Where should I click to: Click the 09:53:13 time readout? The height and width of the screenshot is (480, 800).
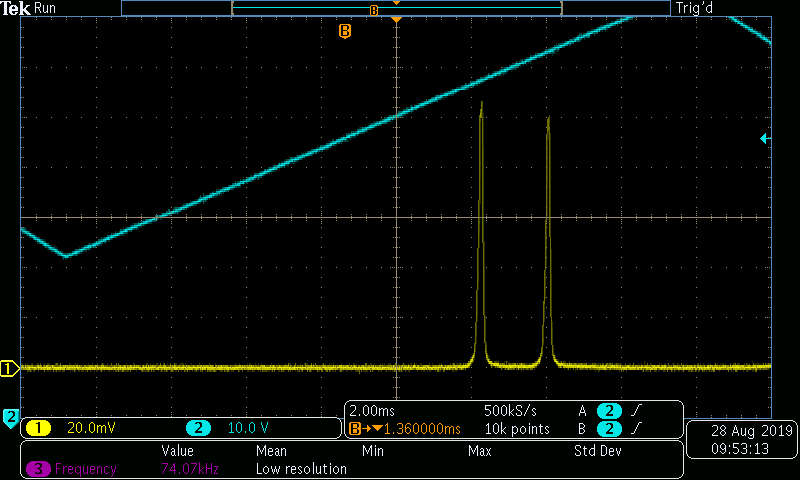click(x=740, y=449)
